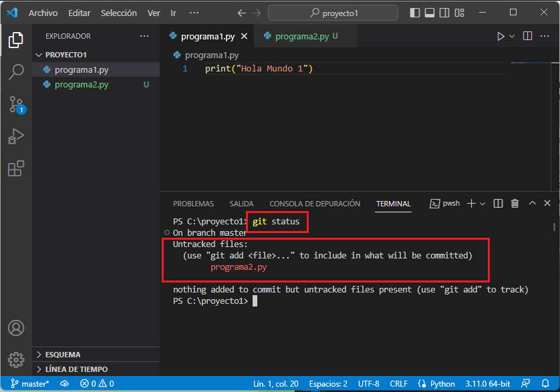Image resolution: width=560 pixels, height=392 pixels.
Task: Toggle the primary side bar
Action: [x=414, y=13]
